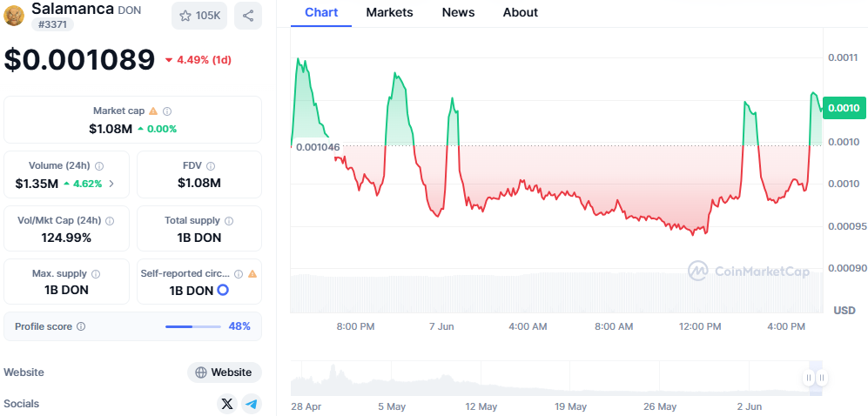Click the left range handle on timeline
Image resolution: width=868 pixels, height=416 pixels.
click(x=809, y=378)
